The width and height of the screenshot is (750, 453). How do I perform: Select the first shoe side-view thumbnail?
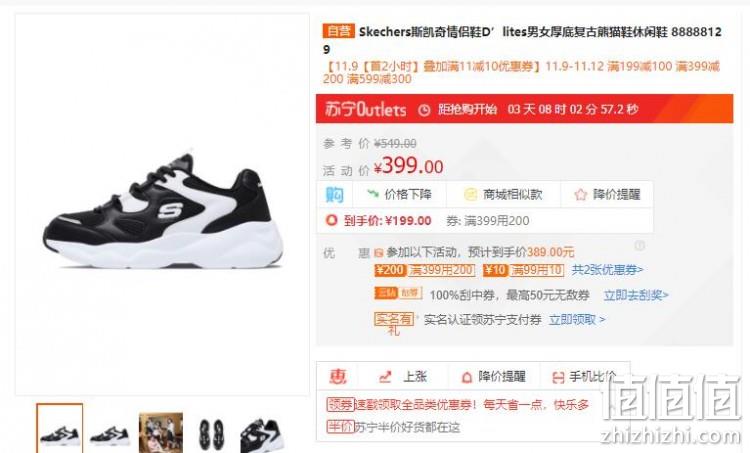point(60,429)
